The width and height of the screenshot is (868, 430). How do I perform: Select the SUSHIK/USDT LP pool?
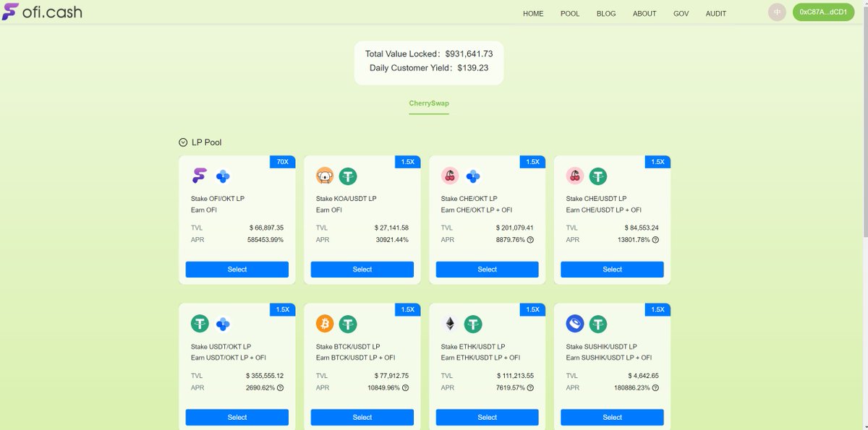click(612, 418)
